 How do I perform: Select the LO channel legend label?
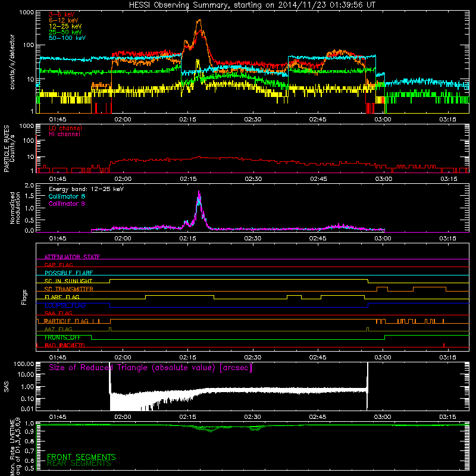[65, 129]
